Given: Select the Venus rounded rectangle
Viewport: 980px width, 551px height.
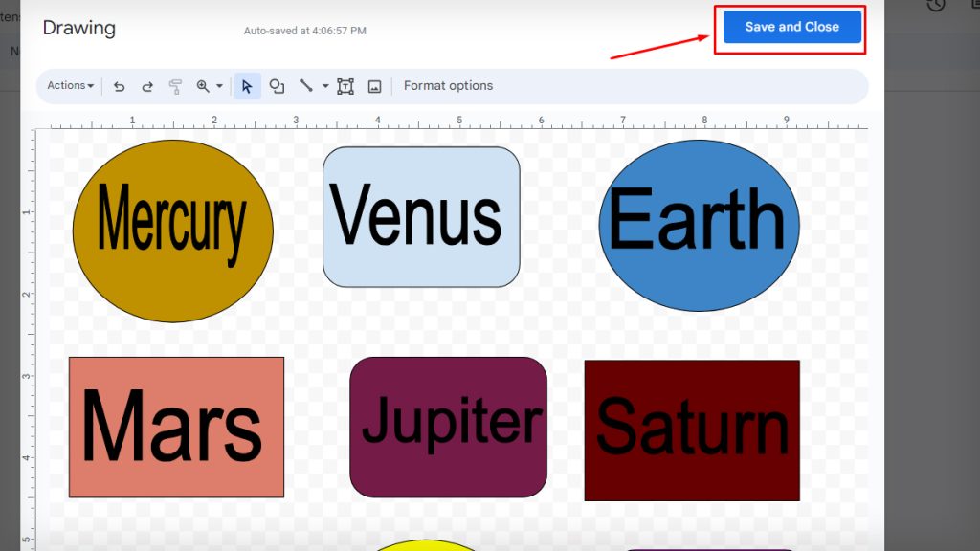Looking at the screenshot, I should coord(421,215).
